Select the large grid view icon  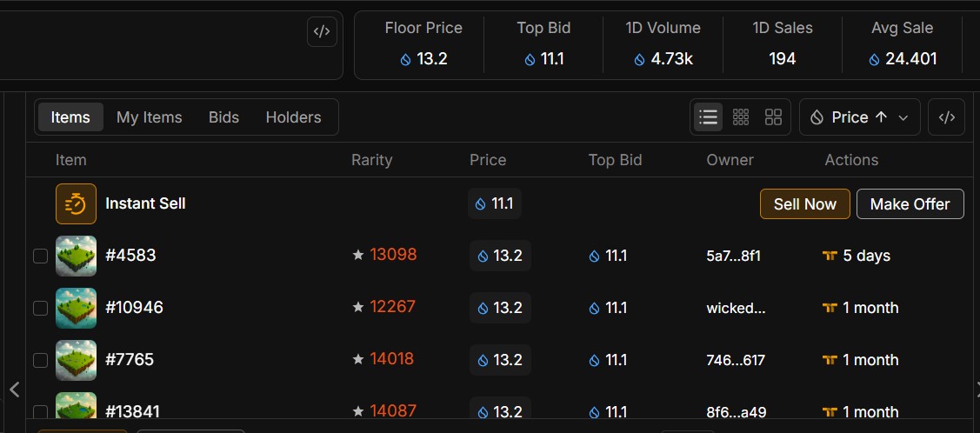(773, 117)
